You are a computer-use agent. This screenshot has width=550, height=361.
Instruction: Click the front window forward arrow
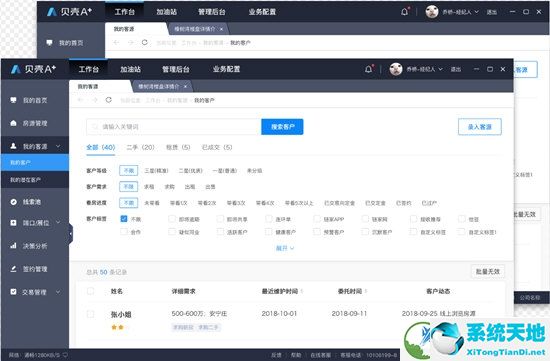pyautogui.click(x=94, y=100)
